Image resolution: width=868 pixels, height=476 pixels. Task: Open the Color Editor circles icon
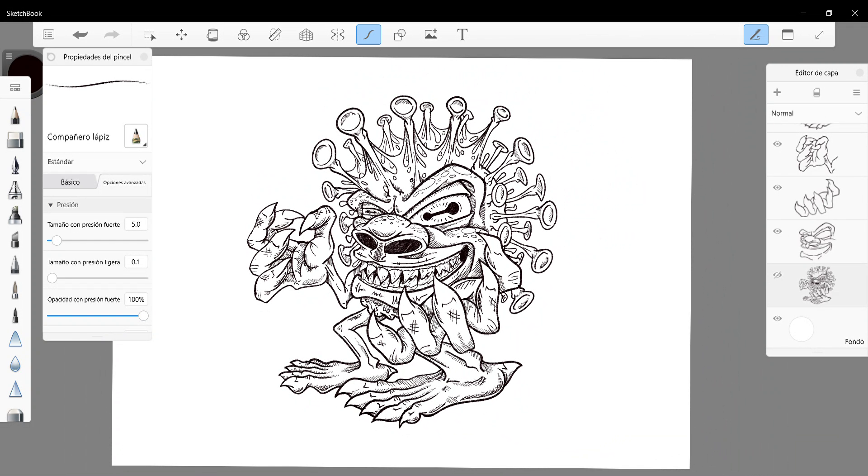[x=243, y=35]
